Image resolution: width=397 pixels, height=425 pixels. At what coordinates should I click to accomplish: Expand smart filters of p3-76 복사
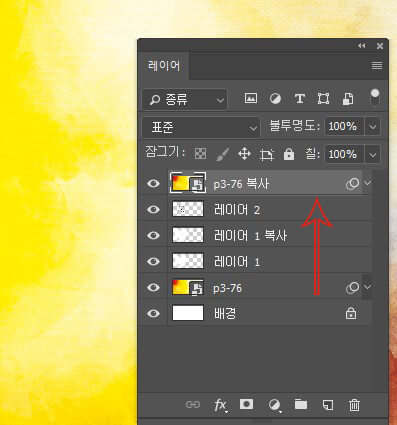click(367, 183)
